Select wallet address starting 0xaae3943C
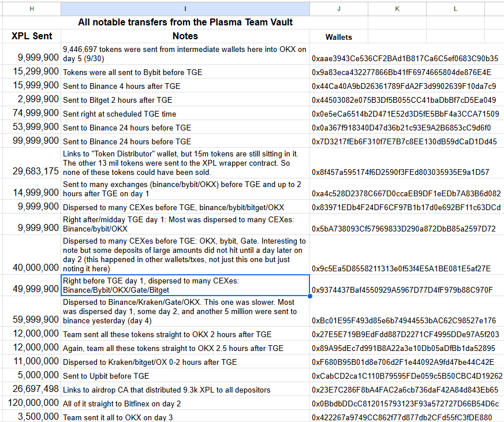 click(405, 58)
